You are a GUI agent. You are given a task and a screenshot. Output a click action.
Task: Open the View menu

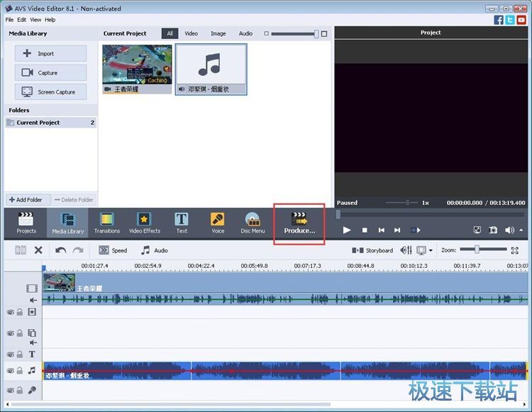(x=35, y=20)
